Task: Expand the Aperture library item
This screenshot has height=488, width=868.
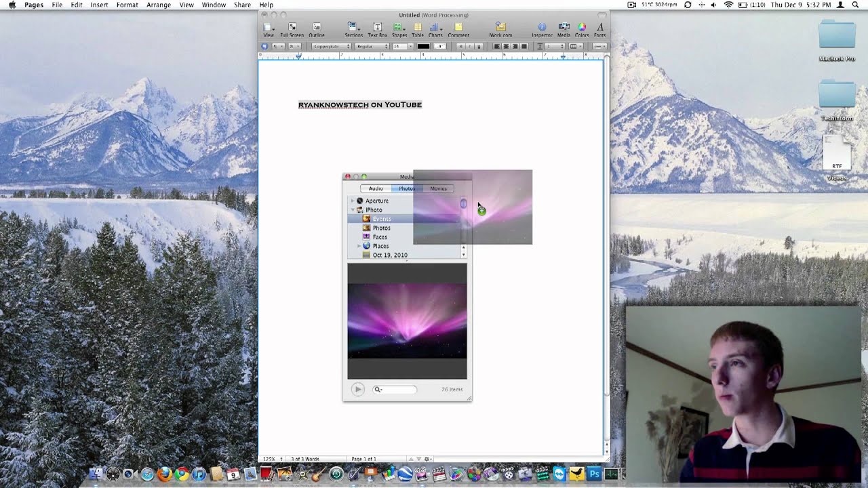Action: point(352,201)
